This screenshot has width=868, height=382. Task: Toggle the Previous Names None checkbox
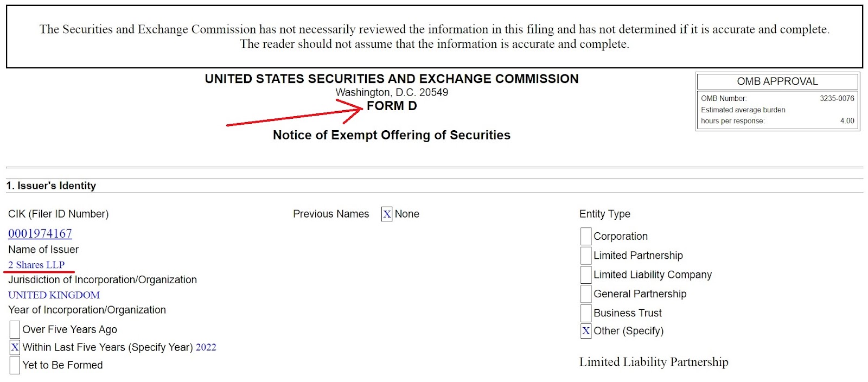tap(387, 214)
